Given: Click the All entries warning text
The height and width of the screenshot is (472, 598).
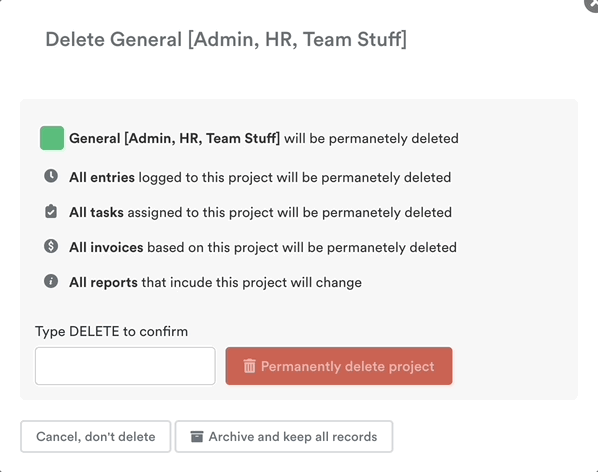Looking at the screenshot, I should coord(260,178).
